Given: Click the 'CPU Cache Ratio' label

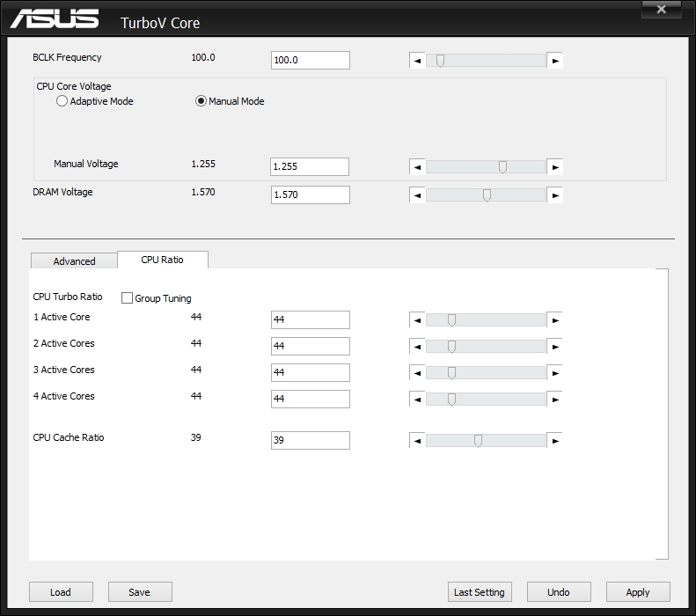Looking at the screenshot, I should 69,437.
